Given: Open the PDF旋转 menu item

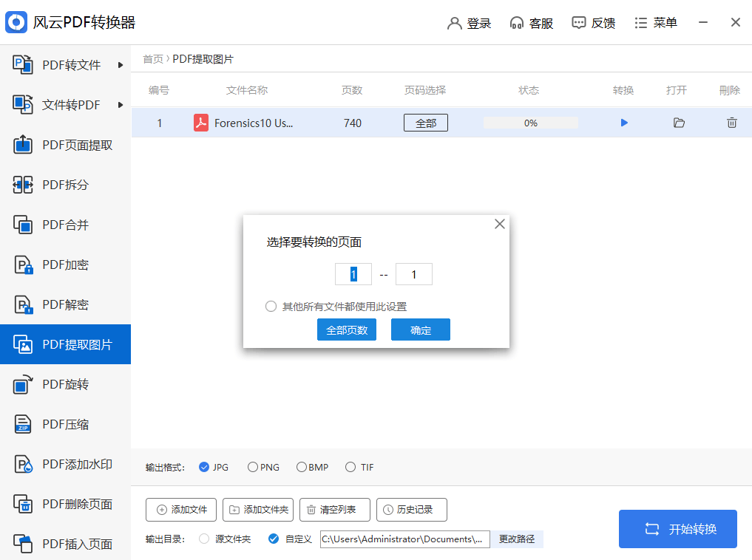Looking at the screenshot, I should (65, 384).
